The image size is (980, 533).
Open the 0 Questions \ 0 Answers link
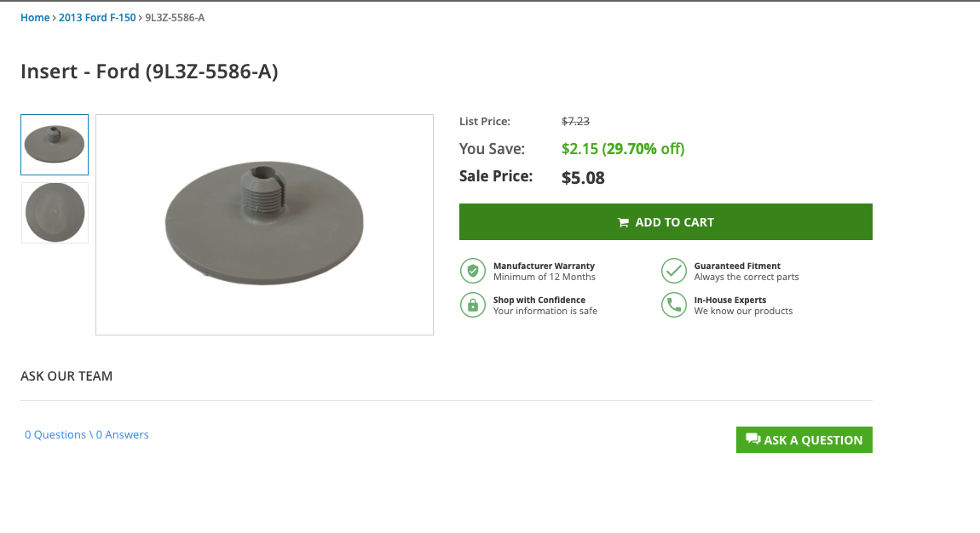(85, 434)
